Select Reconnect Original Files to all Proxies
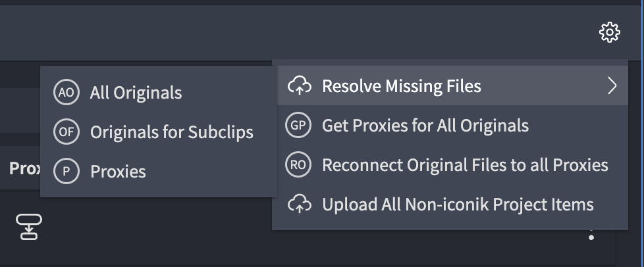644x267 pixels. click(464, 164)
